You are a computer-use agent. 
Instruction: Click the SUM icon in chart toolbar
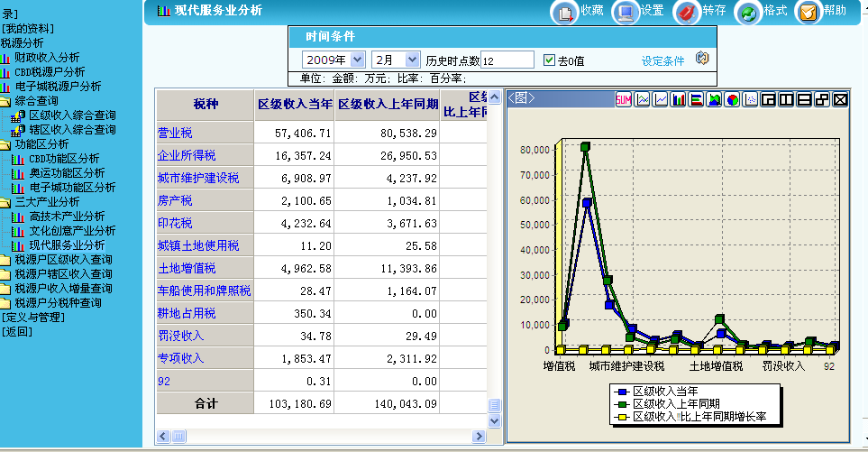click(x=623, y=99)
